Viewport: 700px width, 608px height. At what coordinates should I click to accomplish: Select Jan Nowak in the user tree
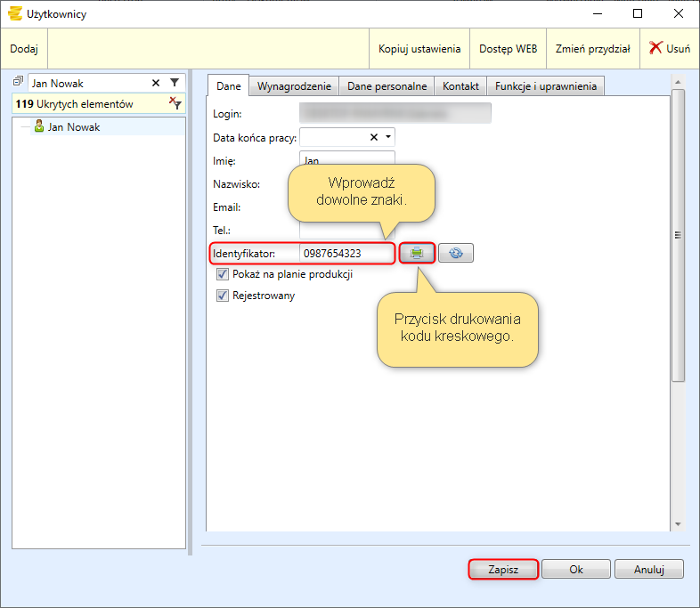tap(73, 127)
